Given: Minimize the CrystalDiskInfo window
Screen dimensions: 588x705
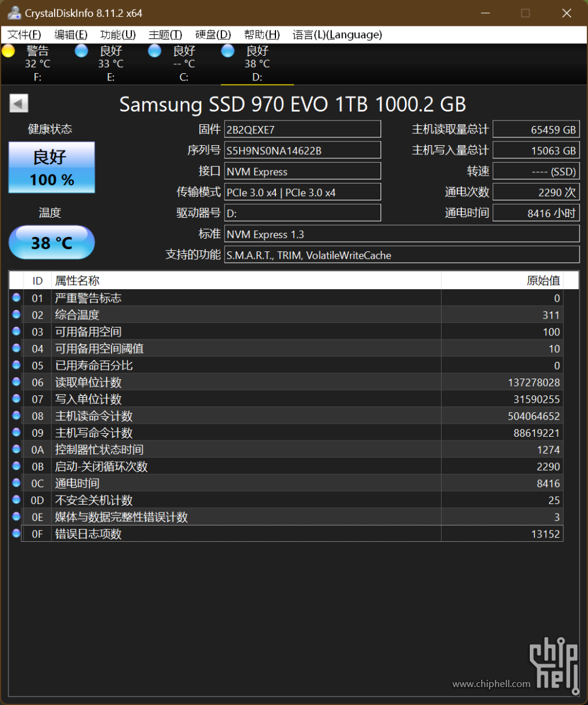Looking at the screenshot, I should [485, 13].
